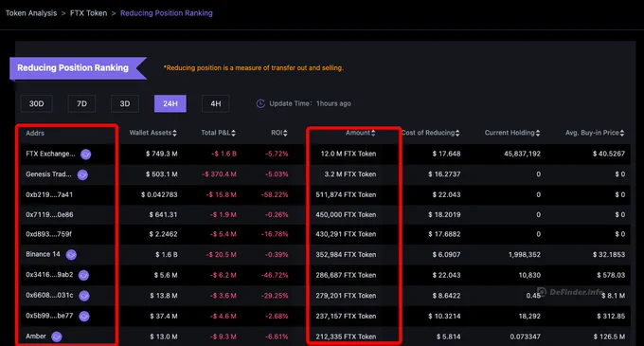Screen dimensions: 644x346
Task: Select address 0x5b99....be77
Action: [x=49, y=316]
